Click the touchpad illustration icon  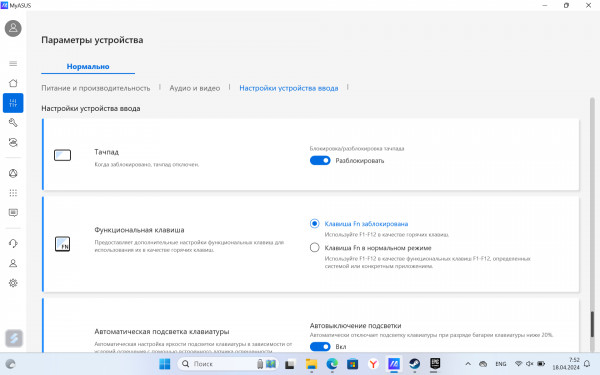(62, 155)
